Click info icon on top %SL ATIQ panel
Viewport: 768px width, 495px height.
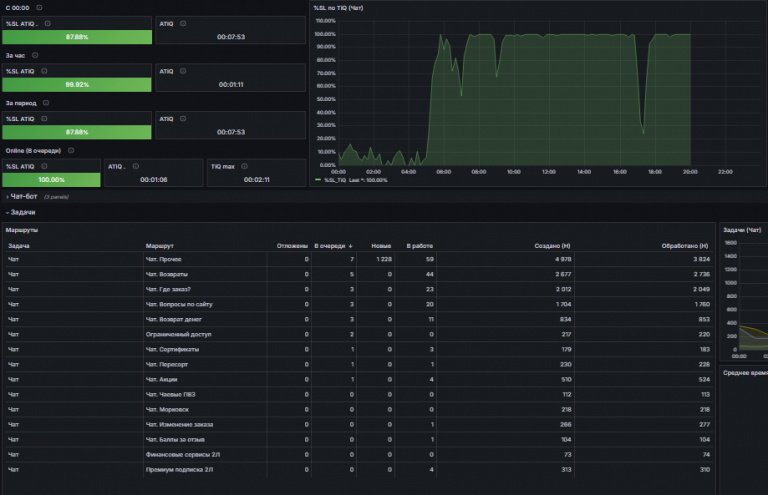tap(48, 24)
